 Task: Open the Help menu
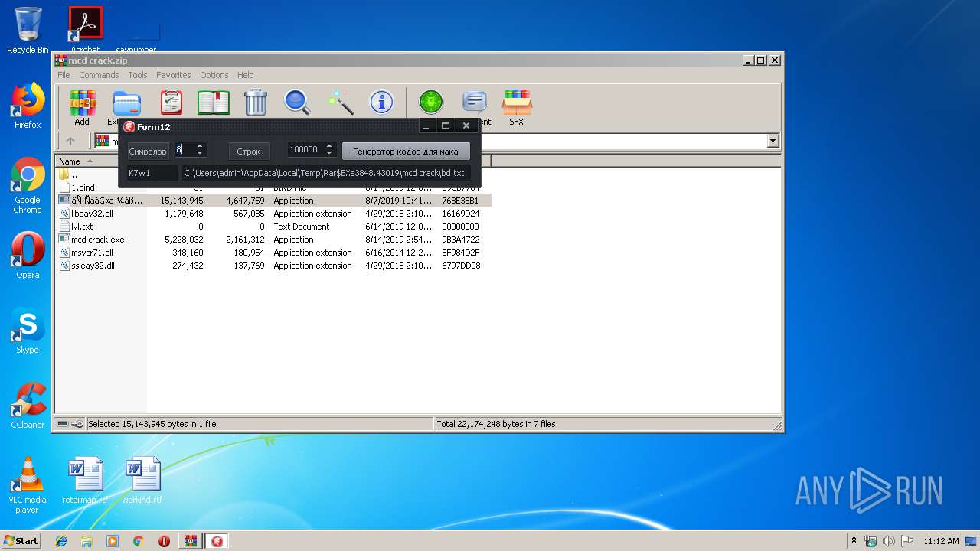[x=245, y=75]
